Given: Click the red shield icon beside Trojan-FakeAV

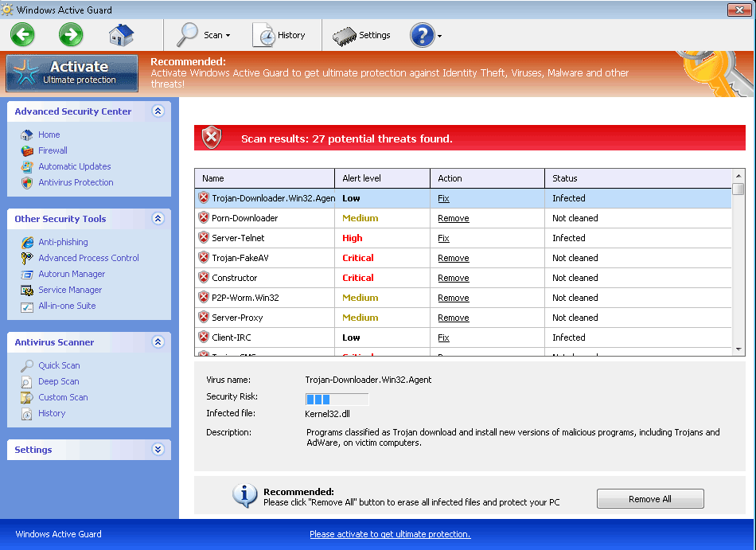Looking at the screenshot, I should 204,258.
